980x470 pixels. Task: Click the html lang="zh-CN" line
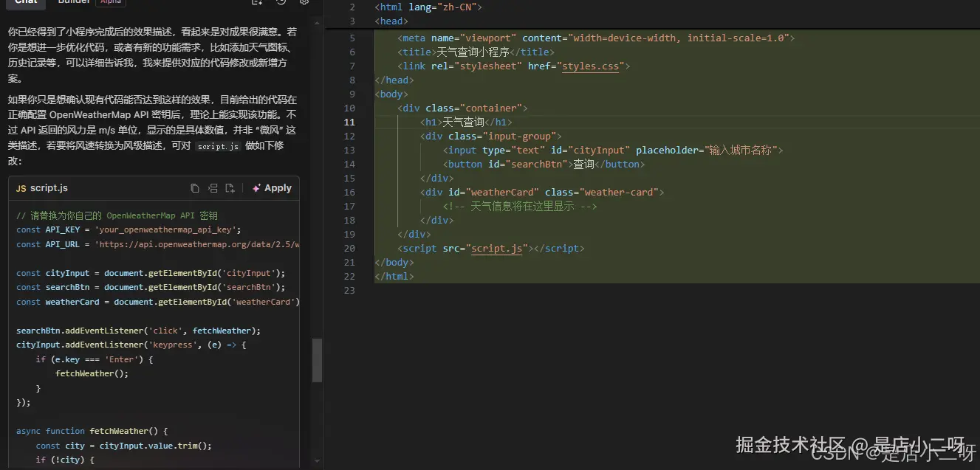point(428,7)
